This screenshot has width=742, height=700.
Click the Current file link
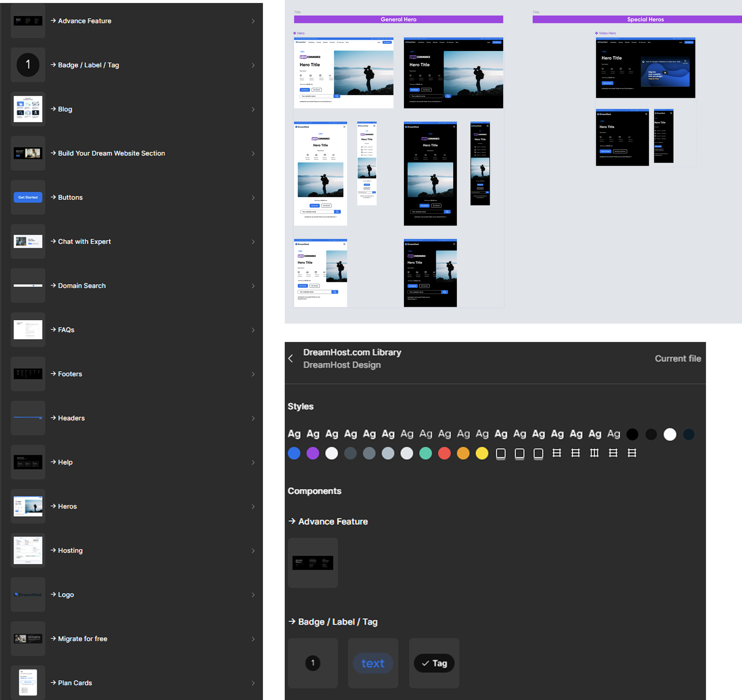tap(678, 358)
